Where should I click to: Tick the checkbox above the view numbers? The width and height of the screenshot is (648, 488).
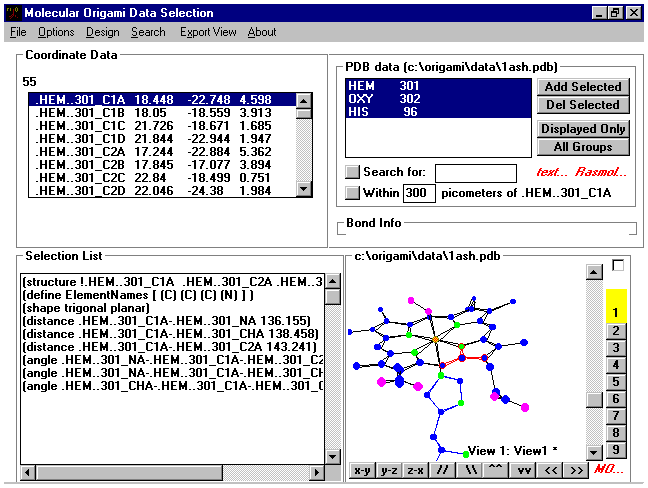tap(618, 265)
